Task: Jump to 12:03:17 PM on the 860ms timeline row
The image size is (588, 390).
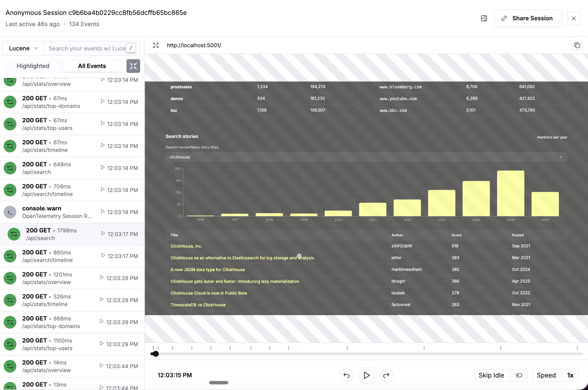Action: pyautogui.click(x=120, y=256)
